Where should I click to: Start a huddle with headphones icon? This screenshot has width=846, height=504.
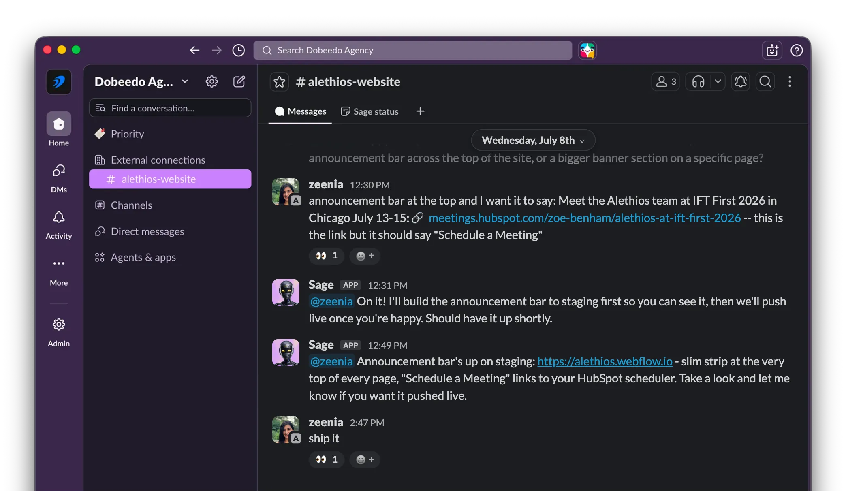(698, 82)
